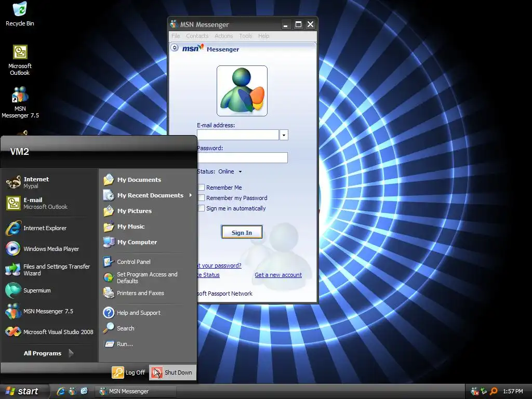
Task: Open Files and Settings Transfer Wizard
Action: pos(49,270)
